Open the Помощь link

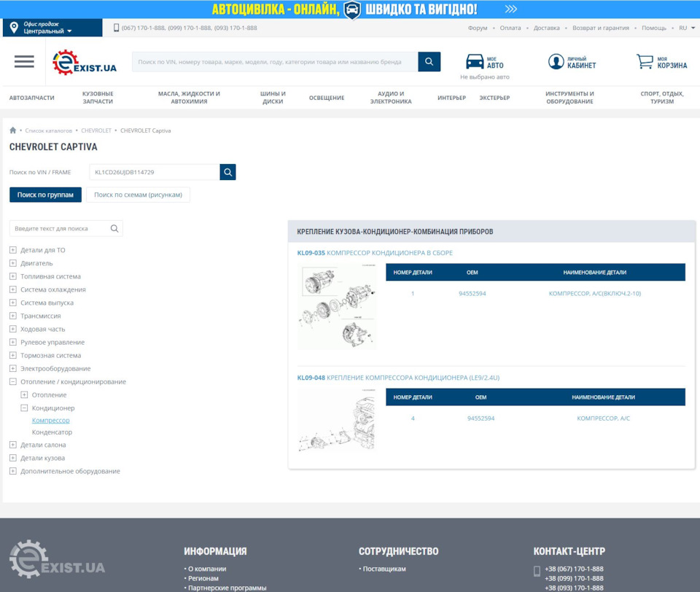point(653,28)
